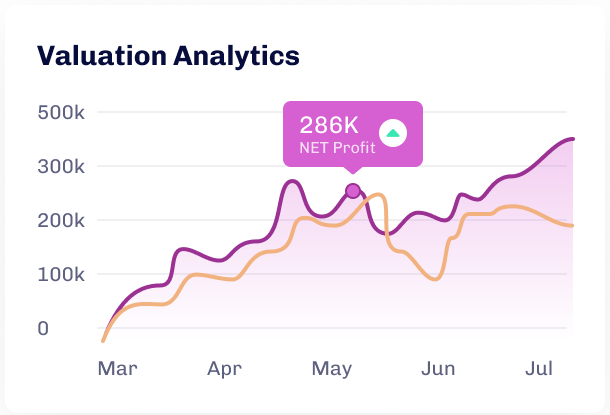Select the 300k y-axis label
610x415 pixels.
coord(61,166)
